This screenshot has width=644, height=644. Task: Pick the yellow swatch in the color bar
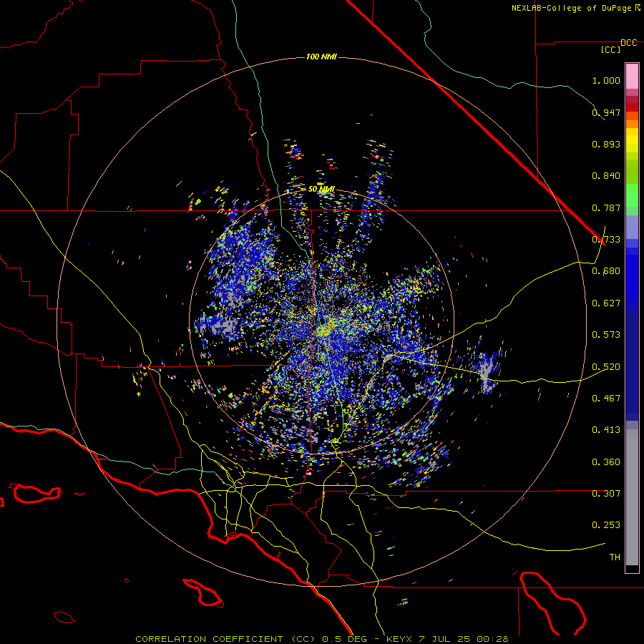(x=632, y=140)
